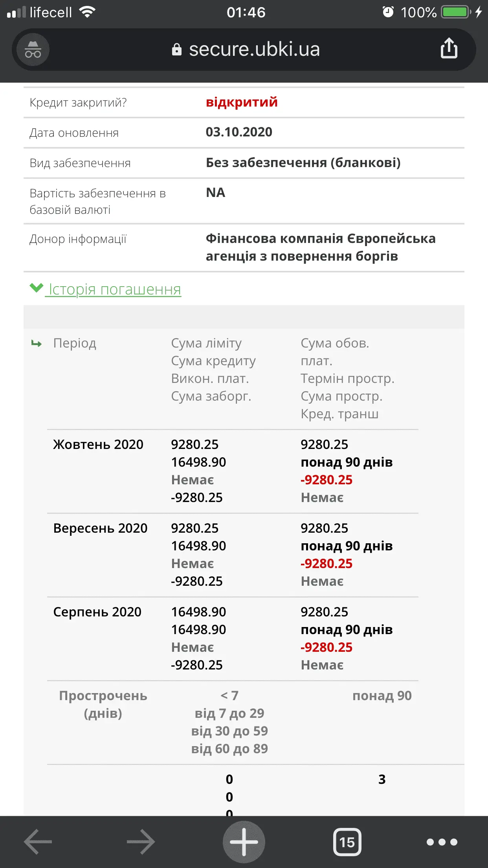Select the Жовтень 2020 period row
The width and height of the screenshot is (488, 868).
click(x=98, y=444)
